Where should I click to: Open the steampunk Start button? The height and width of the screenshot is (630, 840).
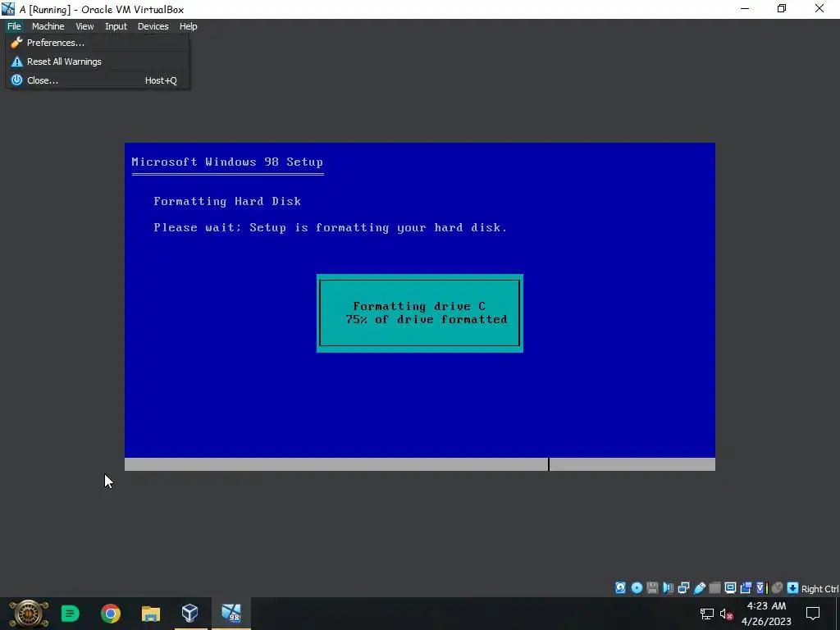[x=28, y=614]
